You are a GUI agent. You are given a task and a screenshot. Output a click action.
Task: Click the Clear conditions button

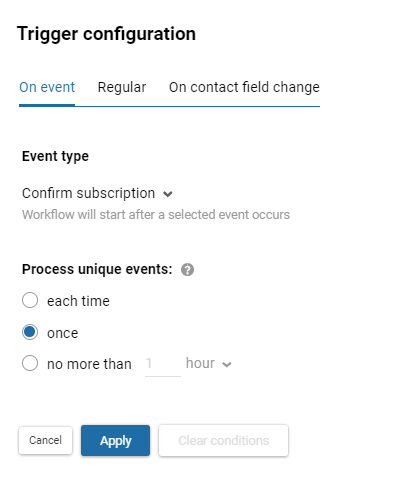click(223, 440)
